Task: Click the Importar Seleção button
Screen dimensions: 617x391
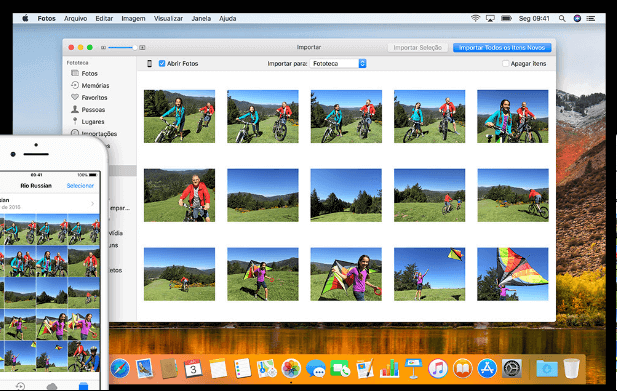Action: pyautogui.click(x=417, y=48)
